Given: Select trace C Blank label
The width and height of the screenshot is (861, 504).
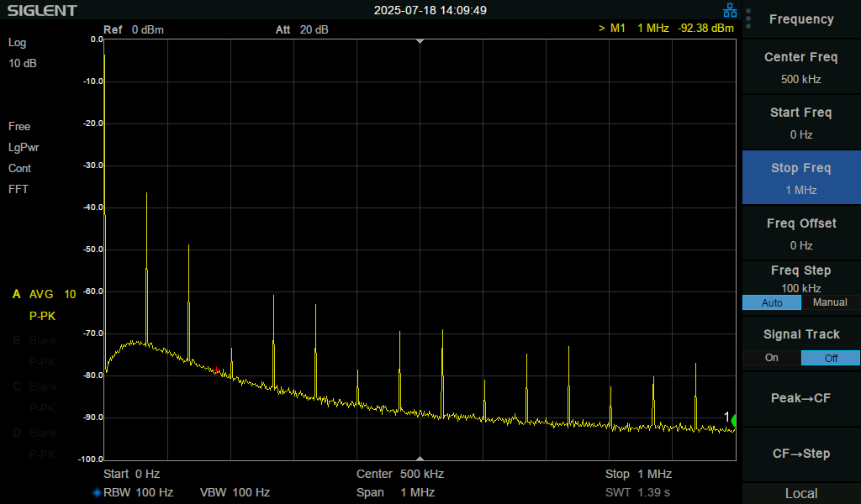Looking at the screenshot, I should click(x=34, y=386).
